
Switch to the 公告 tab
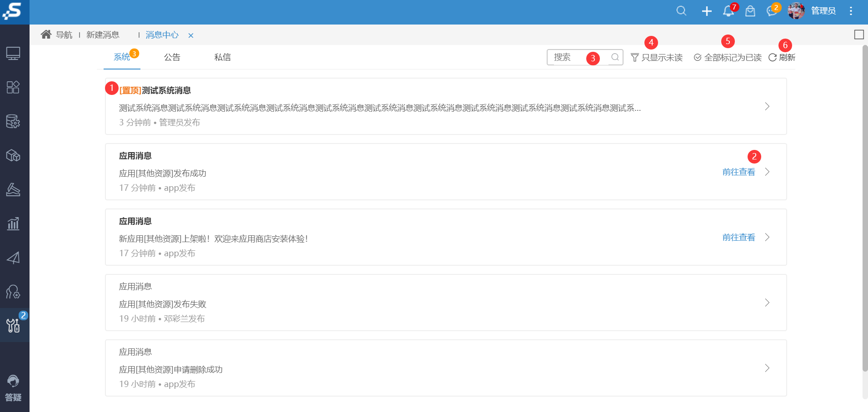click(x=172, y=57)
